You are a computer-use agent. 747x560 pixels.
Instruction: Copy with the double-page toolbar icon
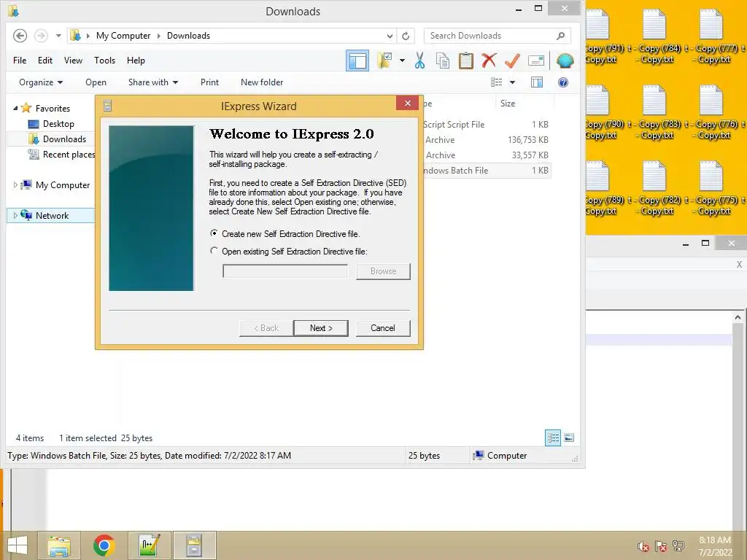(443, 61)
